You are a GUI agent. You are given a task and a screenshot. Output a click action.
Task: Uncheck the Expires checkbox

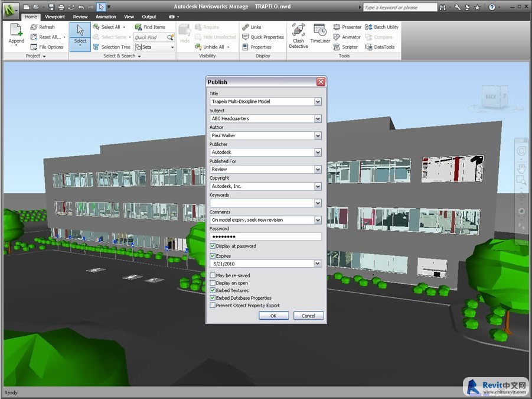pos(213,256)
